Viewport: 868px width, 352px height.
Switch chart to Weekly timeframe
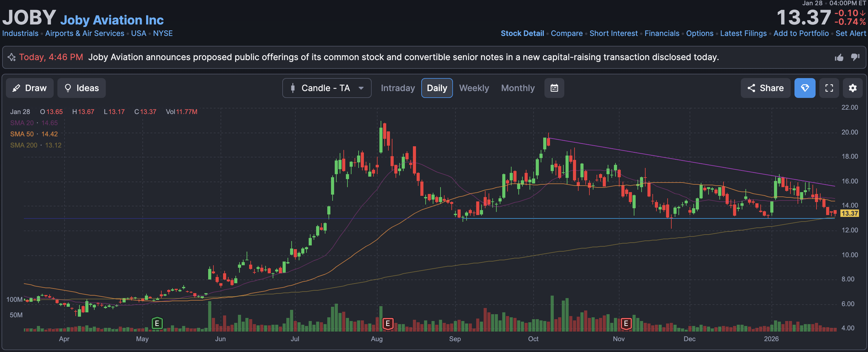point(474,88)
